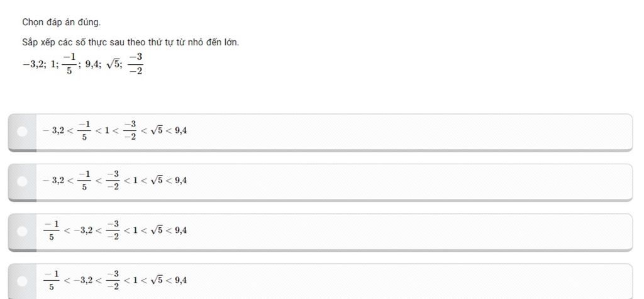644x299 pixels.
Task: Select radio for answer with −1/5 < −3/−2 < 1
Action: tap(22, 181)
